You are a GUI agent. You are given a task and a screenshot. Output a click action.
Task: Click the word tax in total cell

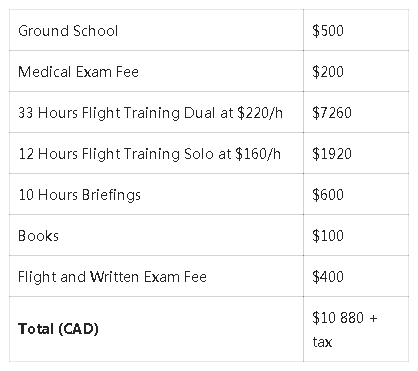point(322,342)
